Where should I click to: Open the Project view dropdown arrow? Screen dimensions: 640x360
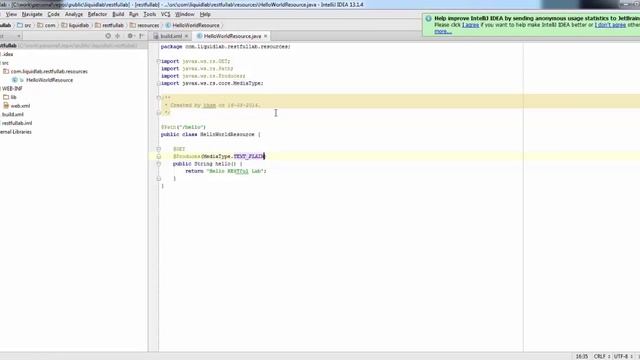(x=19, y=36)
